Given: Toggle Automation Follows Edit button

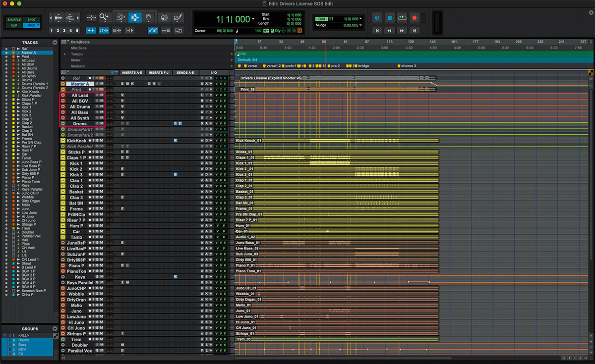Looking at the screenshot, I should pos(153,31).
